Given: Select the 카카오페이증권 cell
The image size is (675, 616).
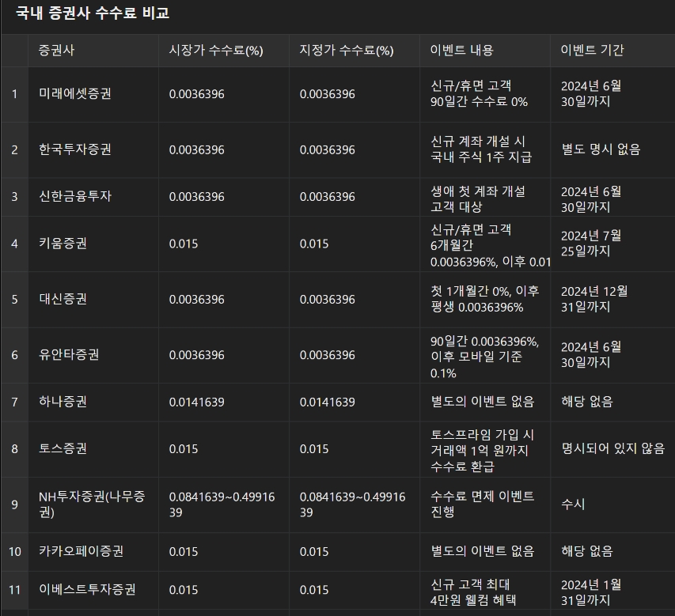Looking at the screenshot, I should (x=93, y=551).
